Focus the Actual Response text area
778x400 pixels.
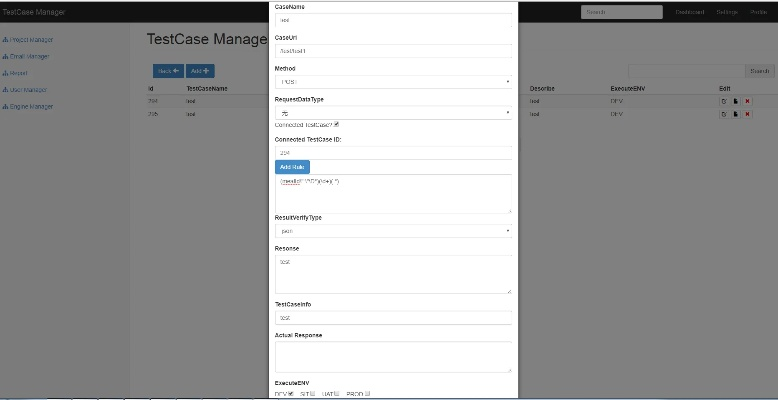393,357
